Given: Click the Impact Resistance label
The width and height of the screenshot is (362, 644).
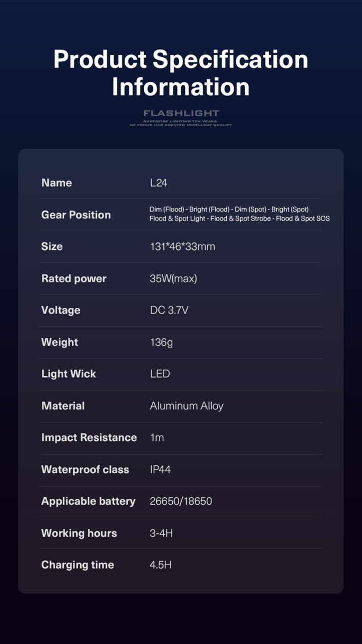Looking at the screenshot, I should [89, 437].
